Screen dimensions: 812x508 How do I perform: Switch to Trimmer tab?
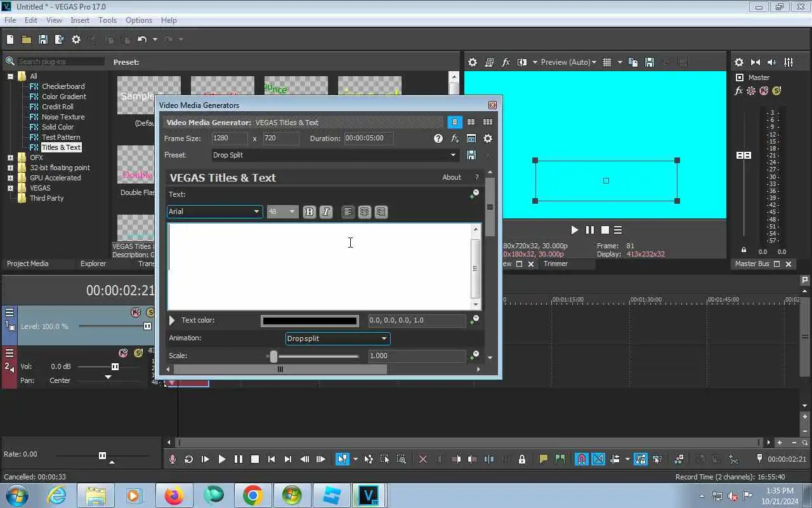tap(556, 264)
